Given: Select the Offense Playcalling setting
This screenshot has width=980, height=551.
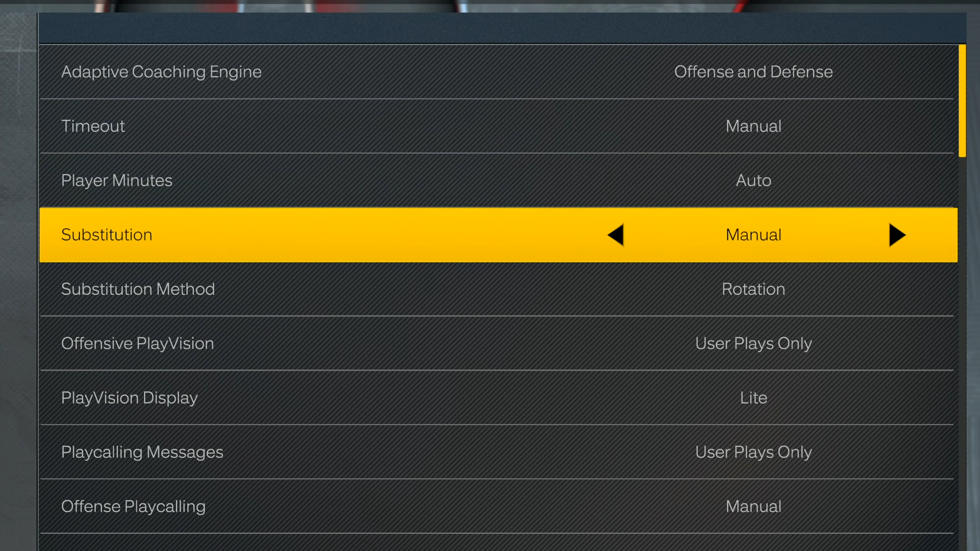Looking at the screenshot, I should [x=497, y=507].
